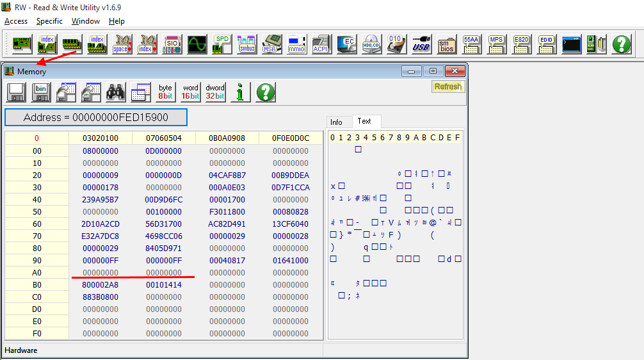Open the HDD,CD disk icon
This screenshot has width=644, height=360.
[371, 44]
